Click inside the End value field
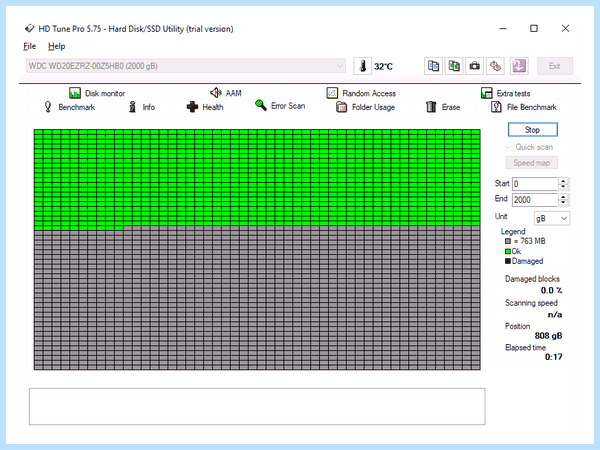The width and height of the screenshot is (600, 450). coord(535,200)
